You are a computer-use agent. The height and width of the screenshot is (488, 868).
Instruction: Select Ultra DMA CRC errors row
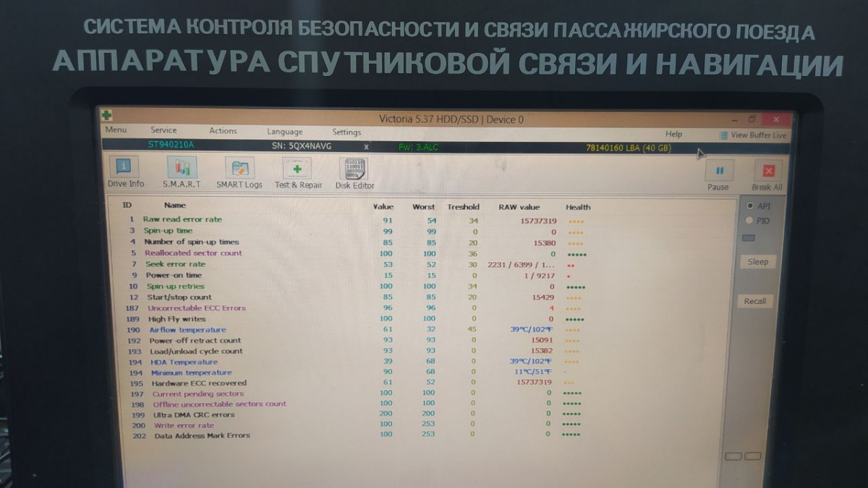[x=354, y=415]
